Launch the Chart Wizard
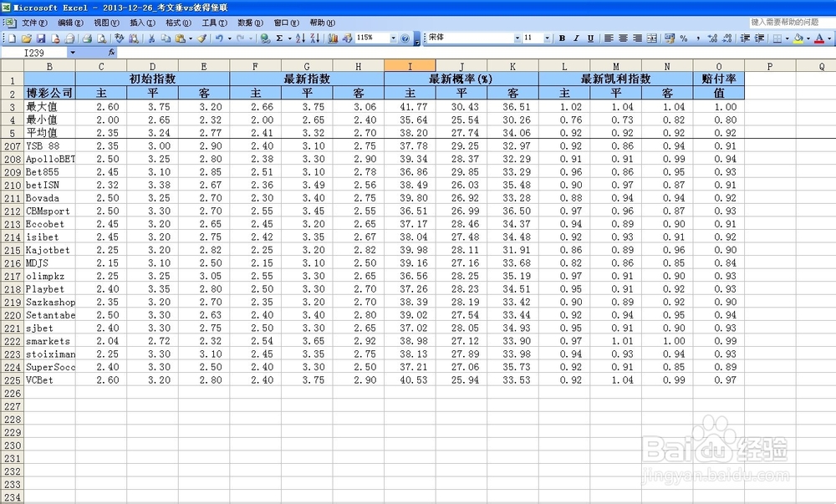 (333, 38)
